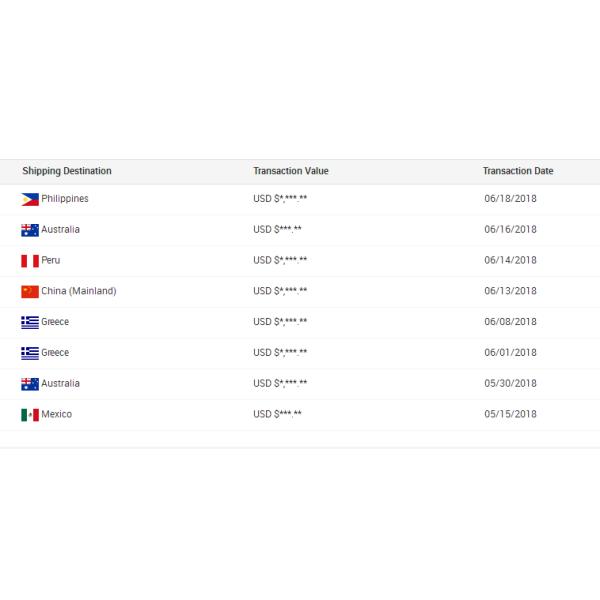Click the 06/18/2018 transaction date
This screenshot has height=600, width=600.
click(510, 199)
